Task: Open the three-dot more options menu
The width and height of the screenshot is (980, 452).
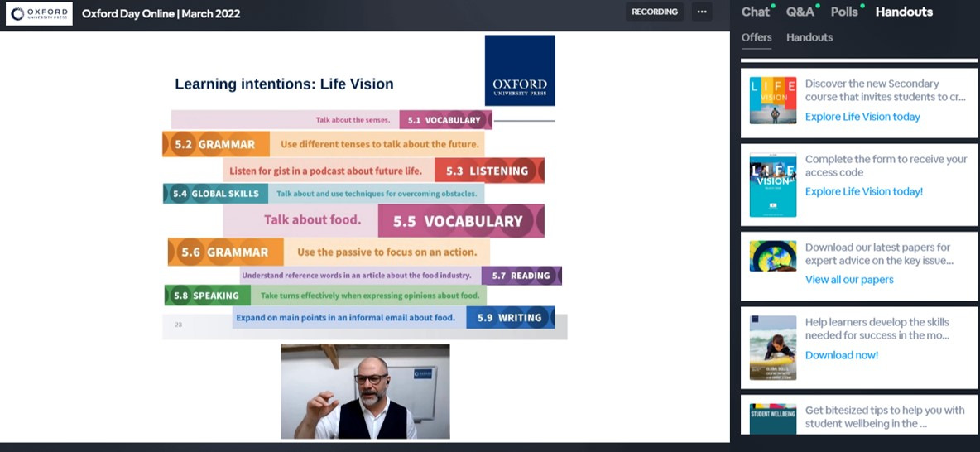Action: pos(702,12)
